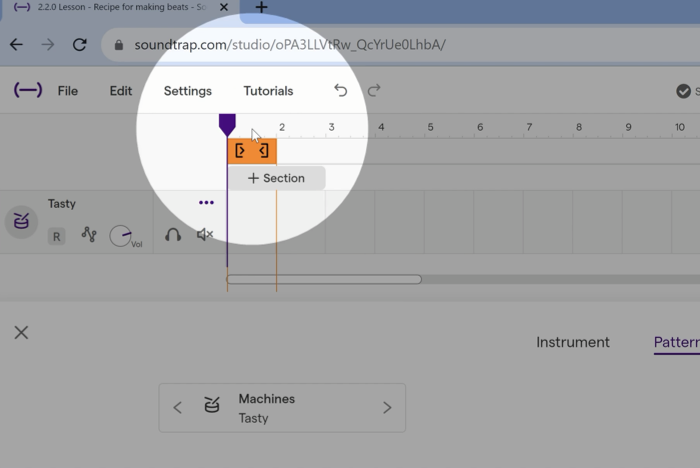
Task: Click bar 7 on the timeline ruler
Action: [529, 127]
